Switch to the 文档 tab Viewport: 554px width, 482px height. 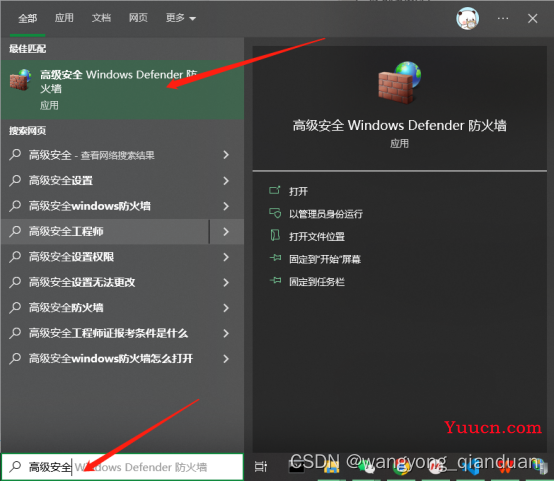(x=101, y=18)
